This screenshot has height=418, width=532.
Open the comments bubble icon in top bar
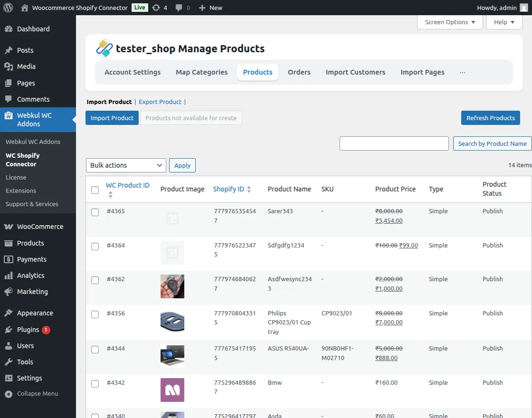click(180, 8)
